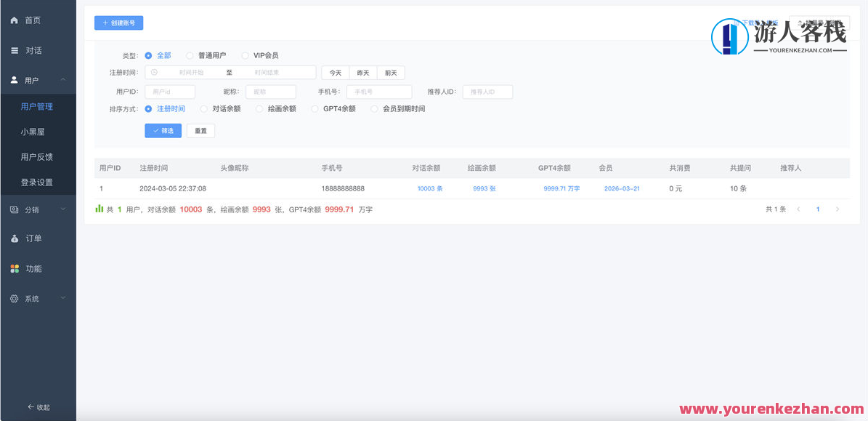This screenshot has width=868, height=421.
Task: Click the green user statistics bar icon
Action: tap(99, 209)
